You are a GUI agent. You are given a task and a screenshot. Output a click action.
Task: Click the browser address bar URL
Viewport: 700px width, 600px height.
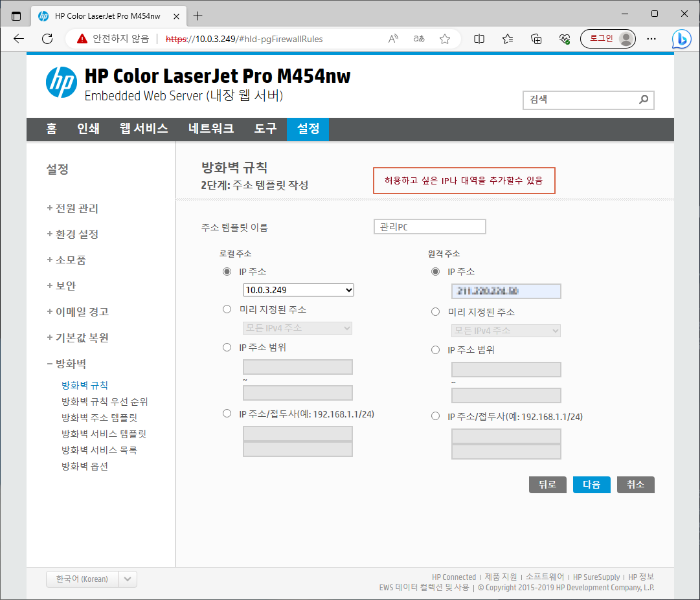pos(243,39)
